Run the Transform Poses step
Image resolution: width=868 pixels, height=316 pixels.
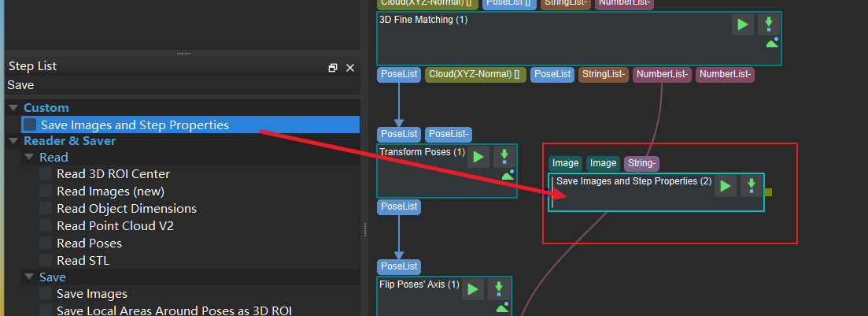click(478, 157)
